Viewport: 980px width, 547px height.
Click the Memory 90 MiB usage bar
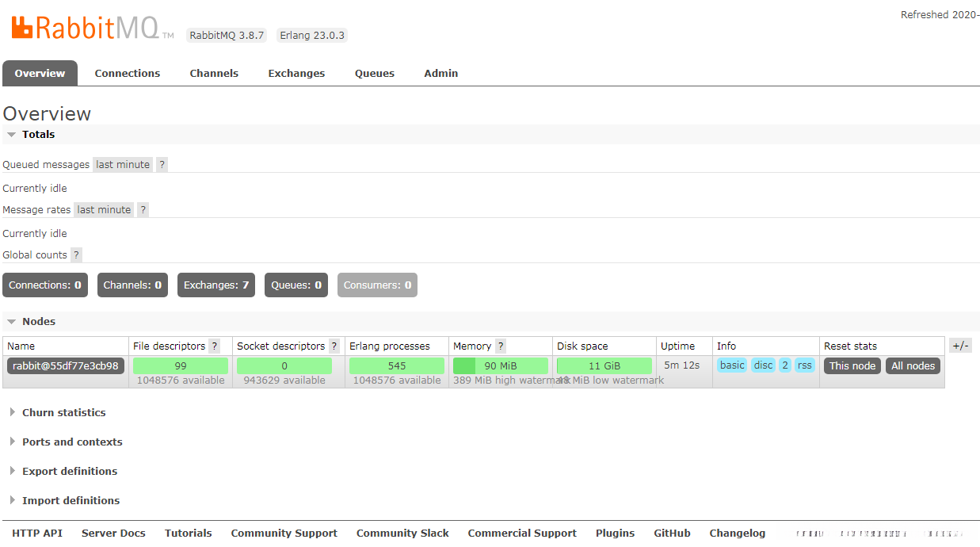click(501, 366)
